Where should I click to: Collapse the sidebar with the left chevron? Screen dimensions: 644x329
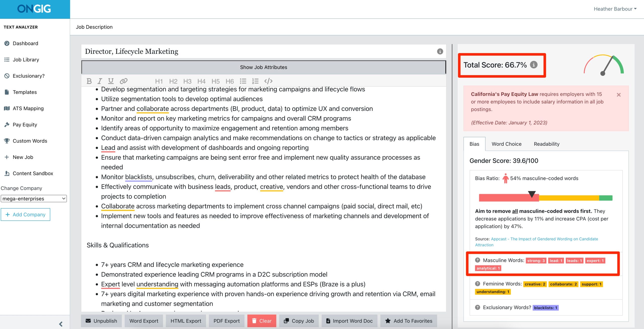[61, 324]
